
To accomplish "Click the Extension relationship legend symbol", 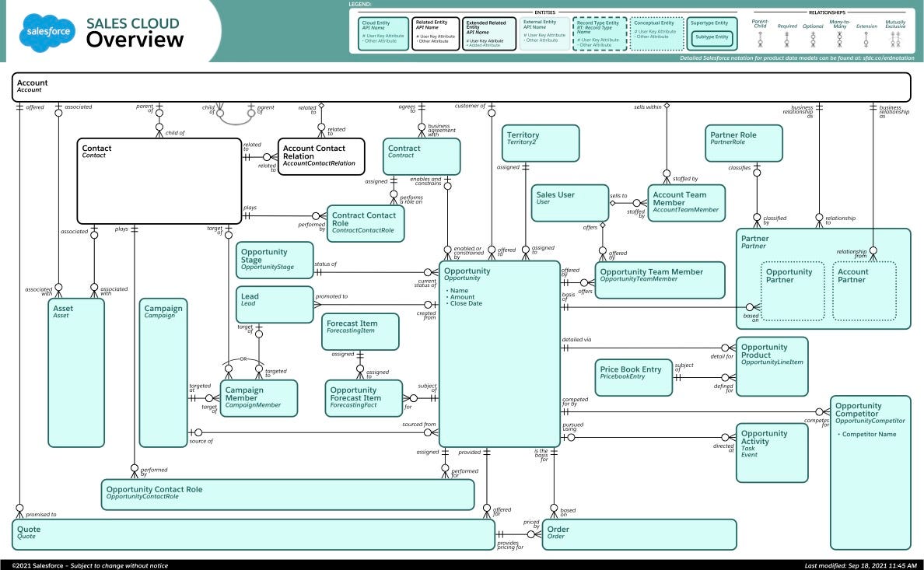I will pyautogui.click(x=866, y=40).
